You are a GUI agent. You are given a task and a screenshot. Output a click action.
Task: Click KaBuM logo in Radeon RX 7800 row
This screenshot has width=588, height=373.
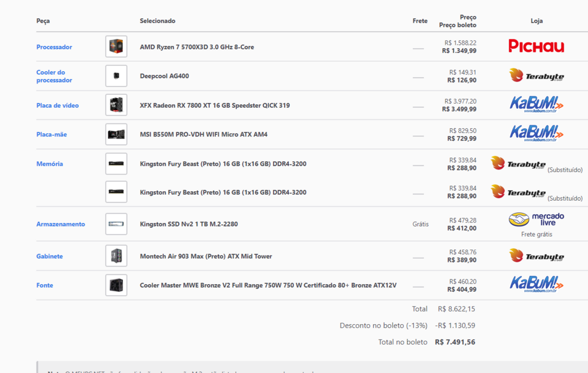(536, 105)
